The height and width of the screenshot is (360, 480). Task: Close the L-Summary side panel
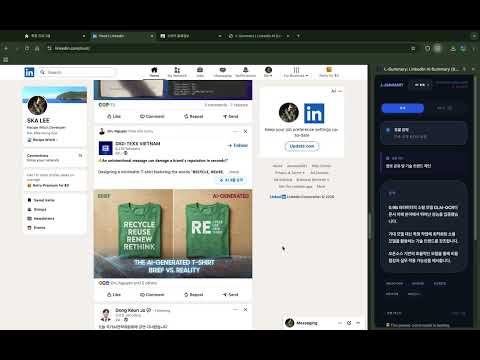[x=473, y=69]
